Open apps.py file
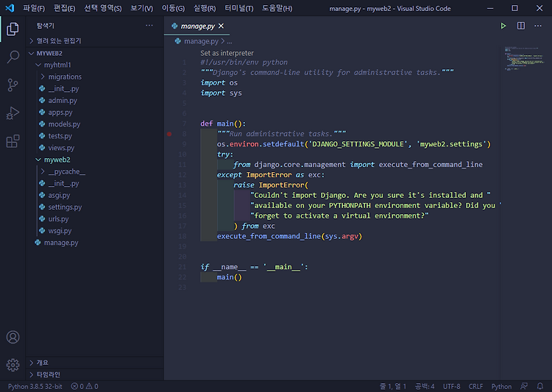The width and height of the screenshot is (552, 392). (60, 113)
